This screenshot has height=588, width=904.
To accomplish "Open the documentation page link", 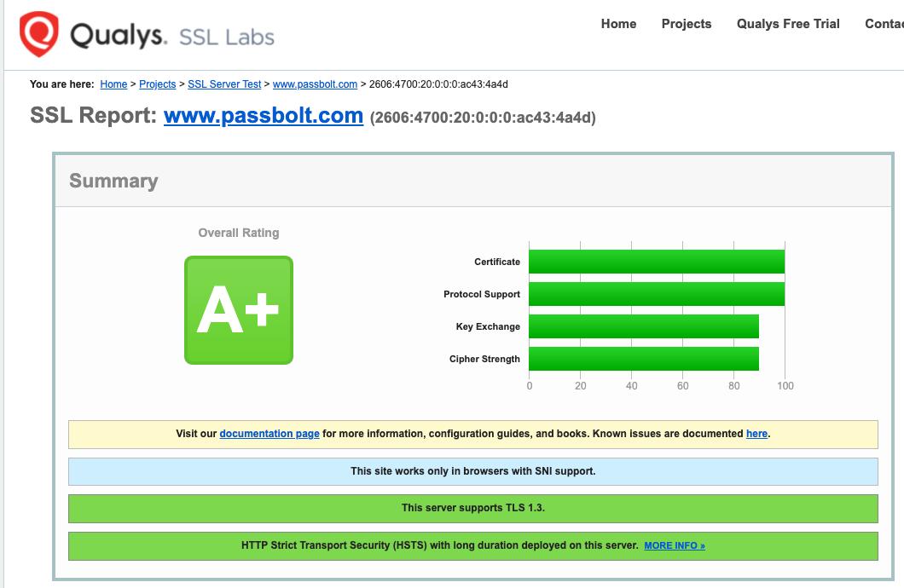I will [269, 434].
